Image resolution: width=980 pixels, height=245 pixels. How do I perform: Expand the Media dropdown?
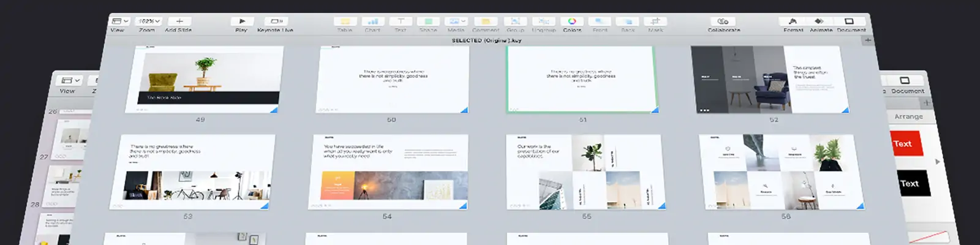[456, 21]
